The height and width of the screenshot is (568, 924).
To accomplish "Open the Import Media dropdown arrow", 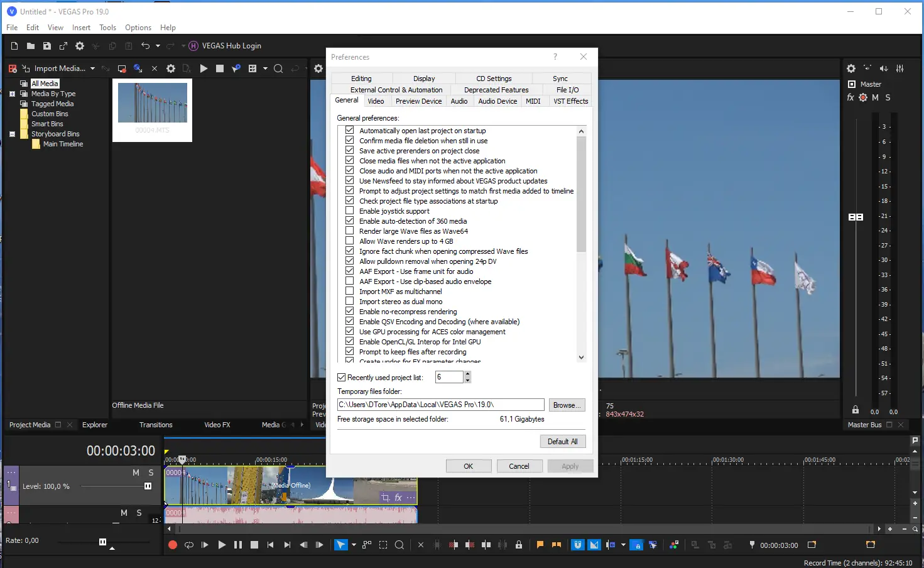I will 92,68.
